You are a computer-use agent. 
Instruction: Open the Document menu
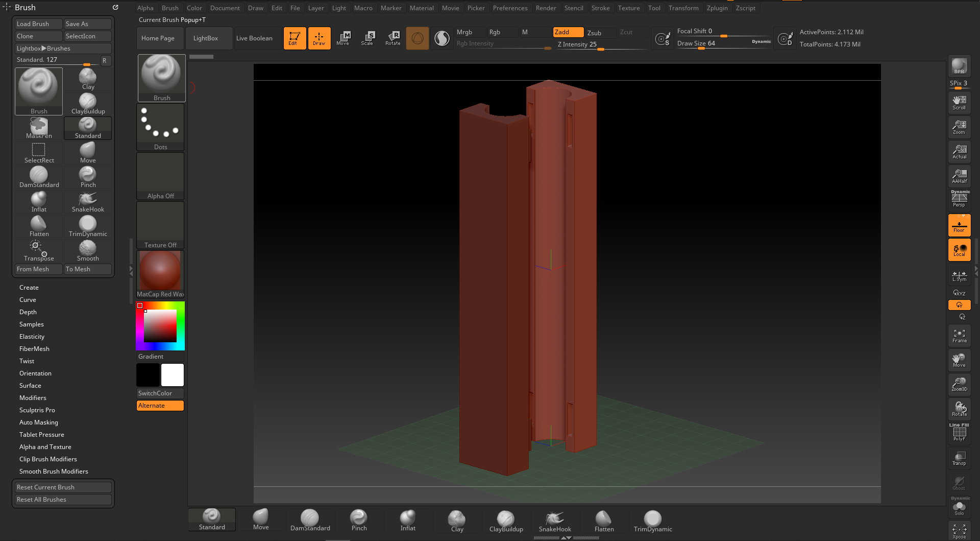tap(225, 8)
